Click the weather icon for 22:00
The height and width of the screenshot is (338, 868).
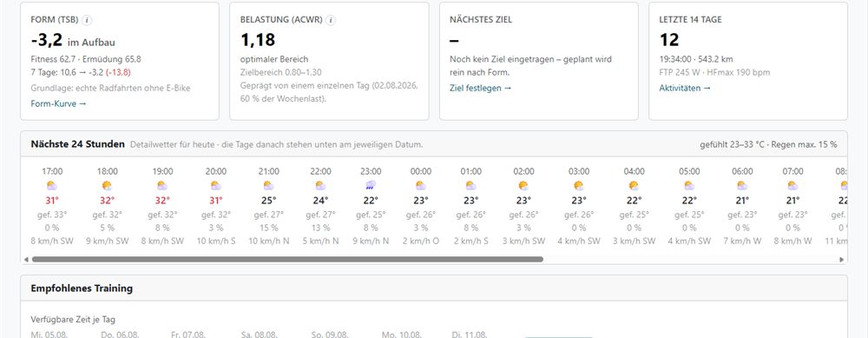click(x=320, y=186)
